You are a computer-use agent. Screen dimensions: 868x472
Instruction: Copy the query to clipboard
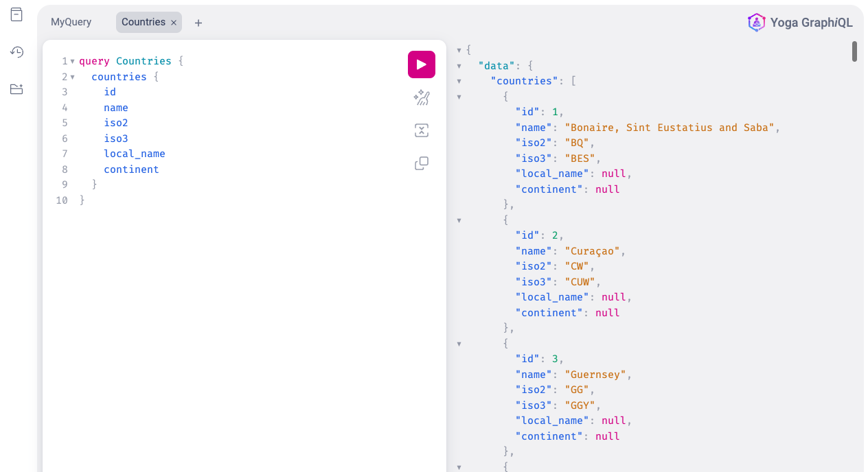pos(422,163)
